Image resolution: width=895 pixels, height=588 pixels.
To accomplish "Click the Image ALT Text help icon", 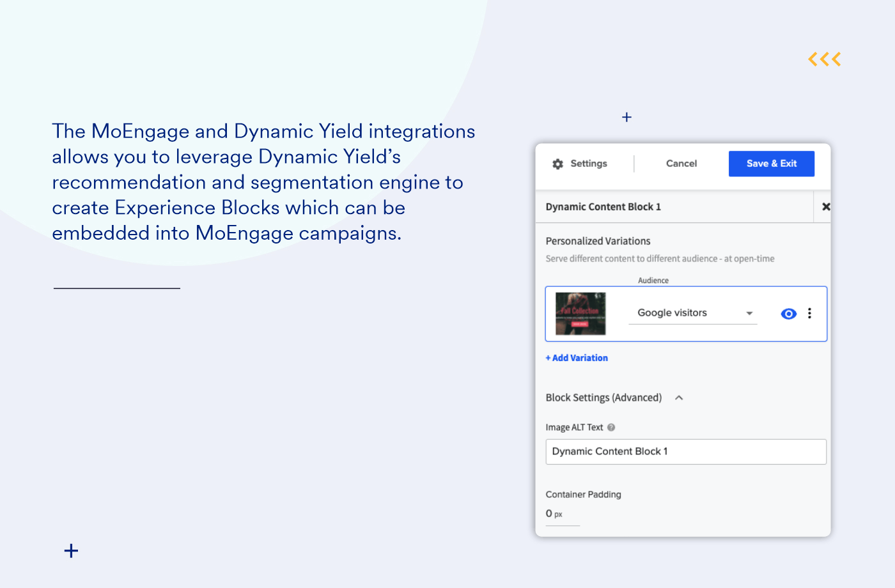I will coord(611,428).
